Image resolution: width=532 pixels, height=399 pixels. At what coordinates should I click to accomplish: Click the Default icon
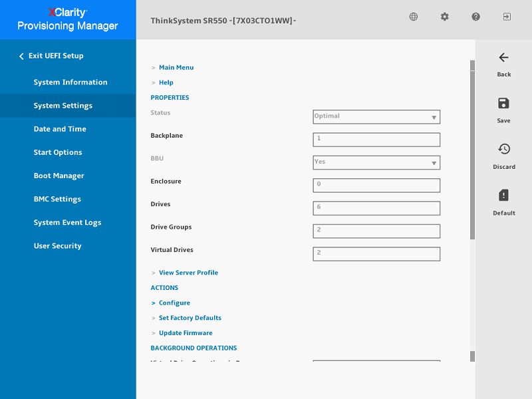(x=503, y=196)
